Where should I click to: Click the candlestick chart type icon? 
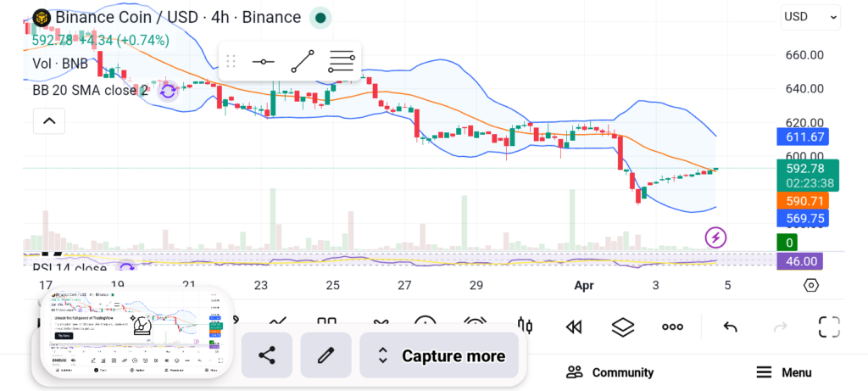[x=525, y=327]
